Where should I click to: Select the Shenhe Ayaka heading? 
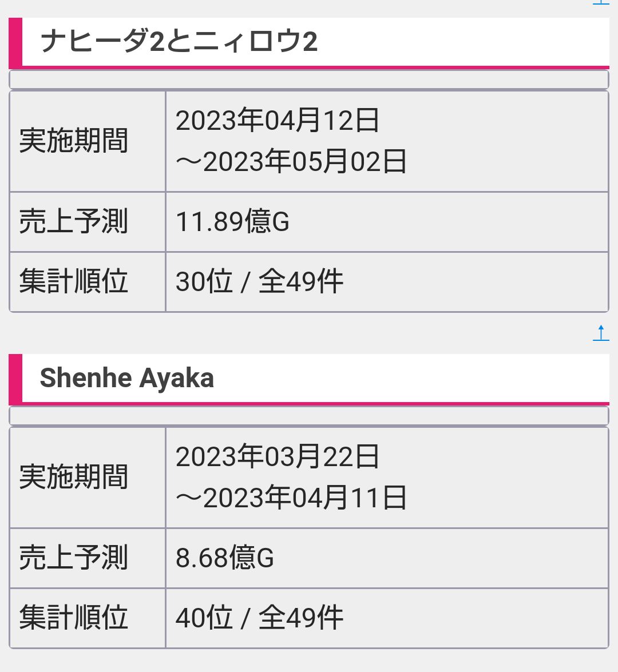[x=127, y=379]
